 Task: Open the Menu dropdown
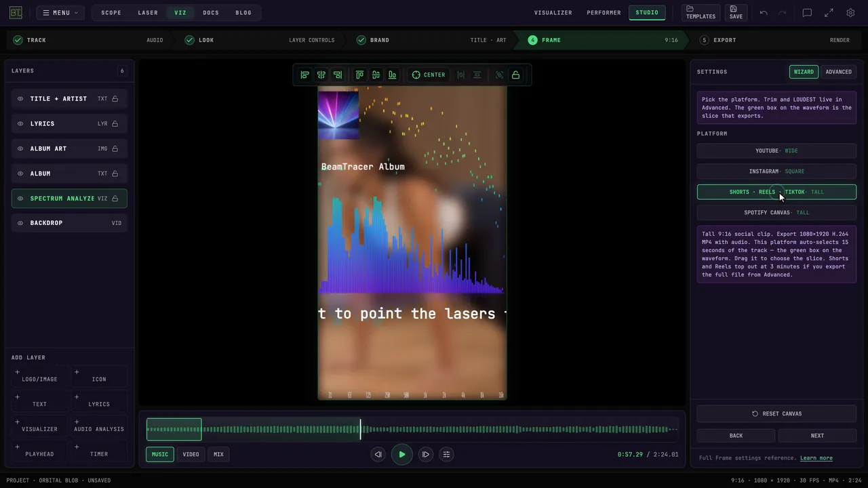coord(60,12)
